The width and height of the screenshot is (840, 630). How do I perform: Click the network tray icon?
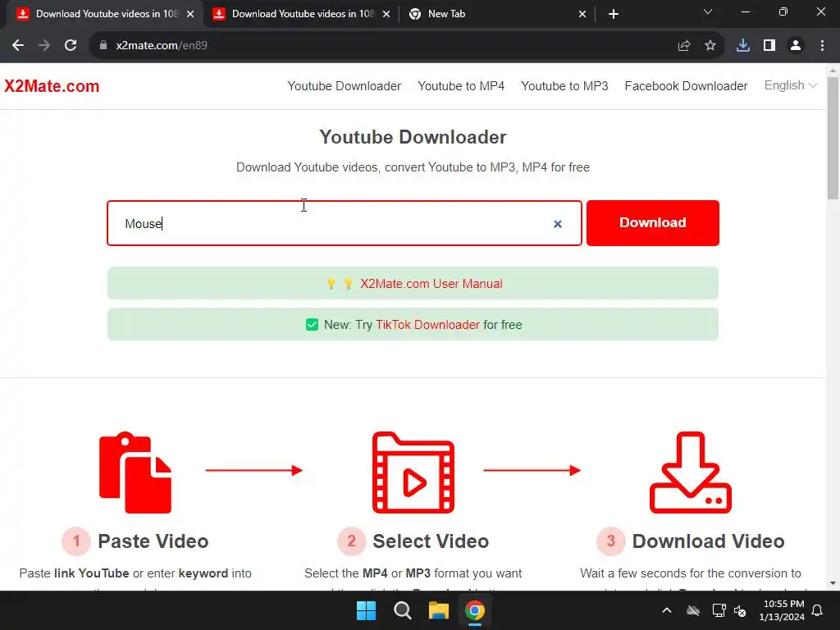pos(719,610)
